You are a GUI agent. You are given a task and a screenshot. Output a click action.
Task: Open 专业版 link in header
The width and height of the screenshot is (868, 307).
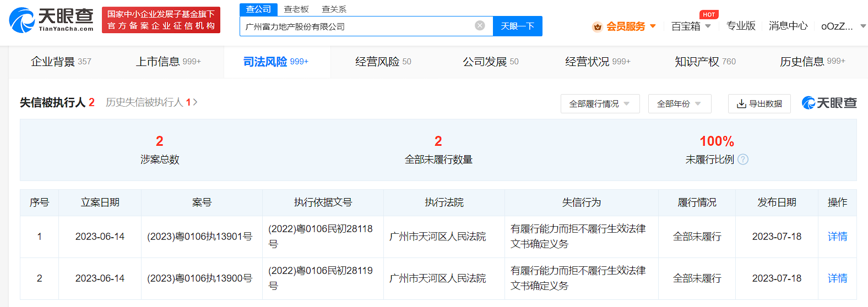741,26
